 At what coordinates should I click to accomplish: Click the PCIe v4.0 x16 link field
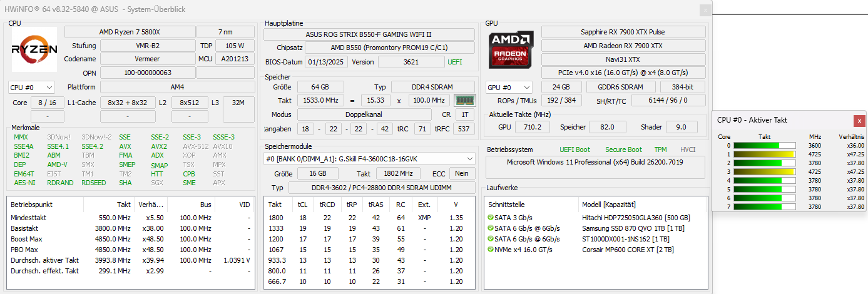(x=623, y=73)
